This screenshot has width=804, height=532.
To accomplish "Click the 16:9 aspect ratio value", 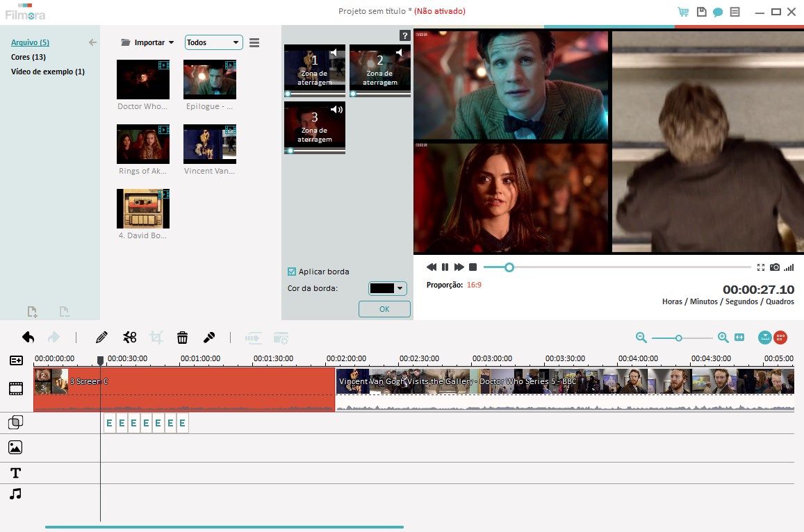I will 475,285.
